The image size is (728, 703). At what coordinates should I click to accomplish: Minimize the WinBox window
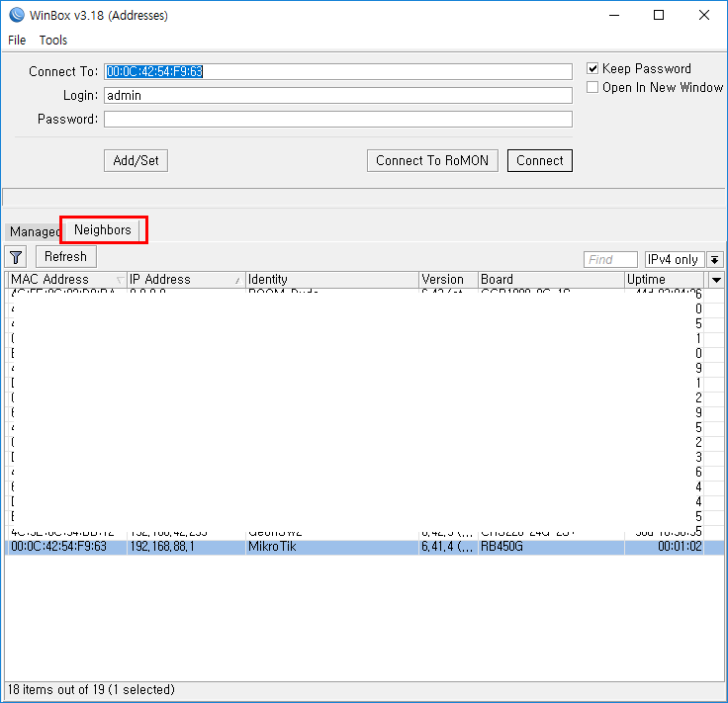(x=614, y=15)
